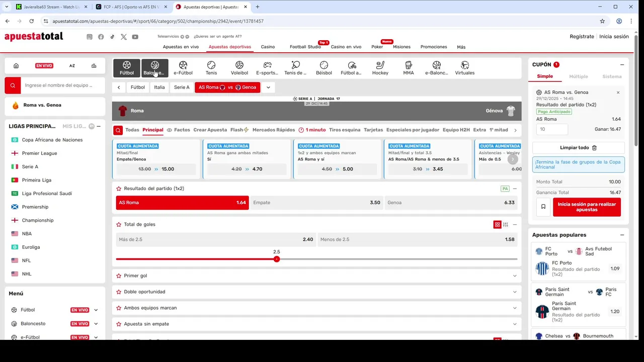Expand the Primer gol market
This screenshot has height=362, width=644.
[515, 276]
